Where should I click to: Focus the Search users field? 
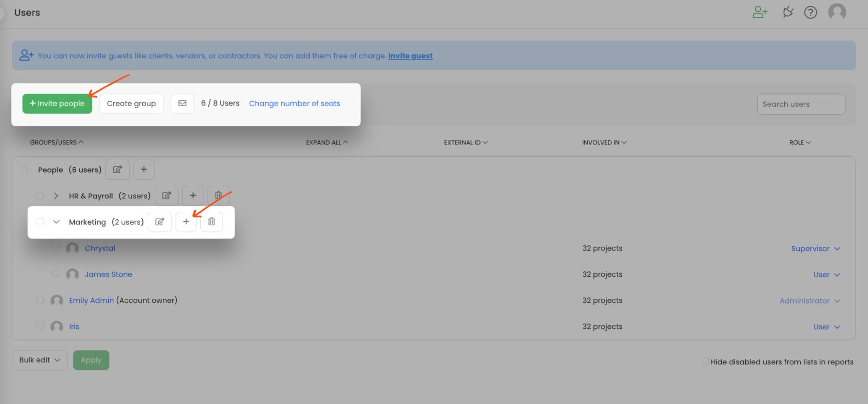click(x=801, y=104)
